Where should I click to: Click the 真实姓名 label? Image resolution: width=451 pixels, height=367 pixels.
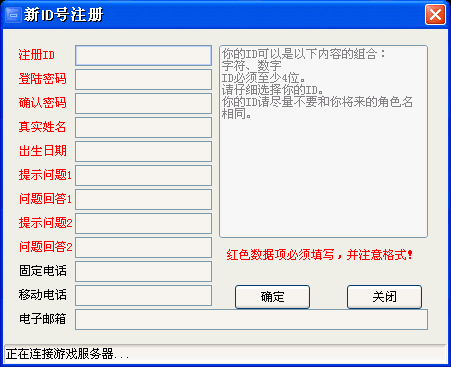click(42, 127)
